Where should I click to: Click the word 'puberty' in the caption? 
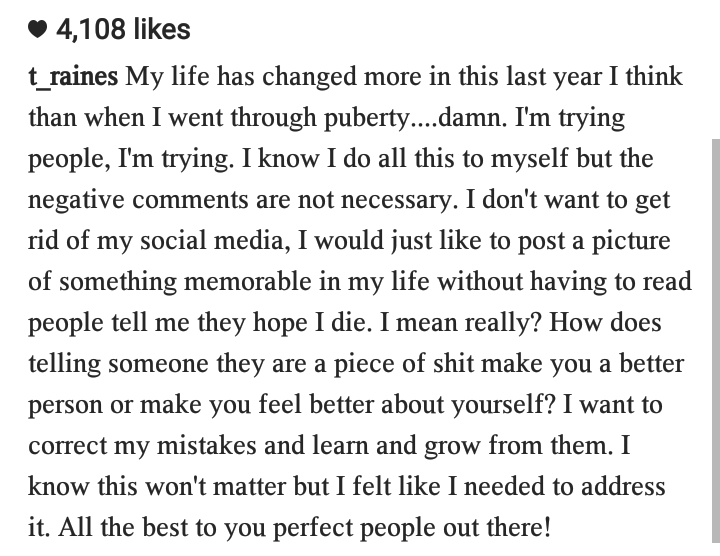click(366, 119)
